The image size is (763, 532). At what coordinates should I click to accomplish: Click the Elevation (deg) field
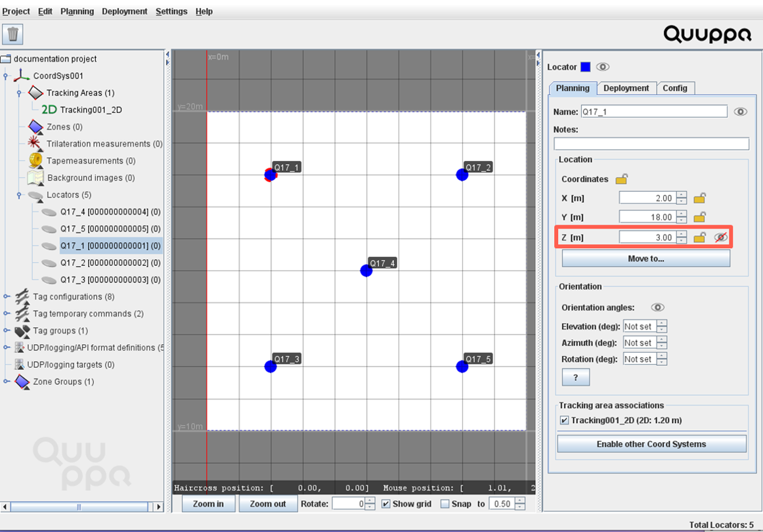tap(640, 326)
